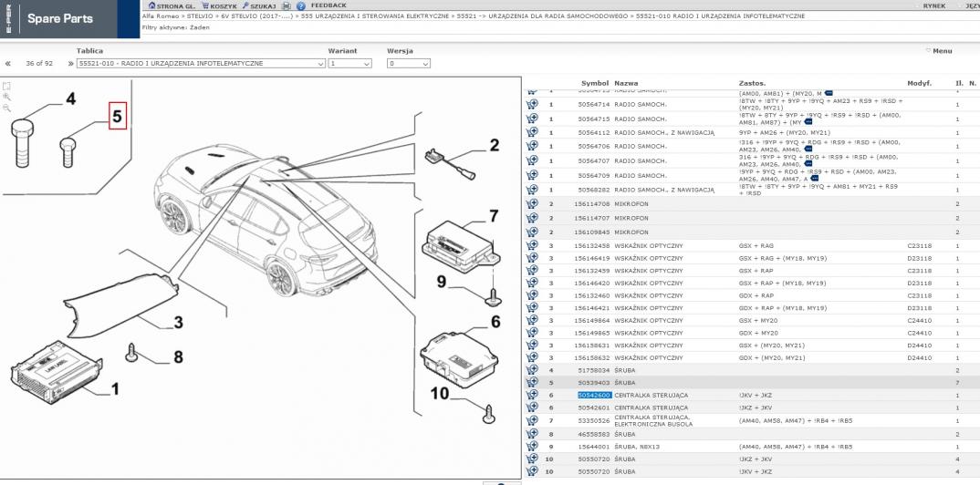980x485 pixels.
Task: Add Mikrofon 156114708 to cart
Action: (x=532, y=204)
